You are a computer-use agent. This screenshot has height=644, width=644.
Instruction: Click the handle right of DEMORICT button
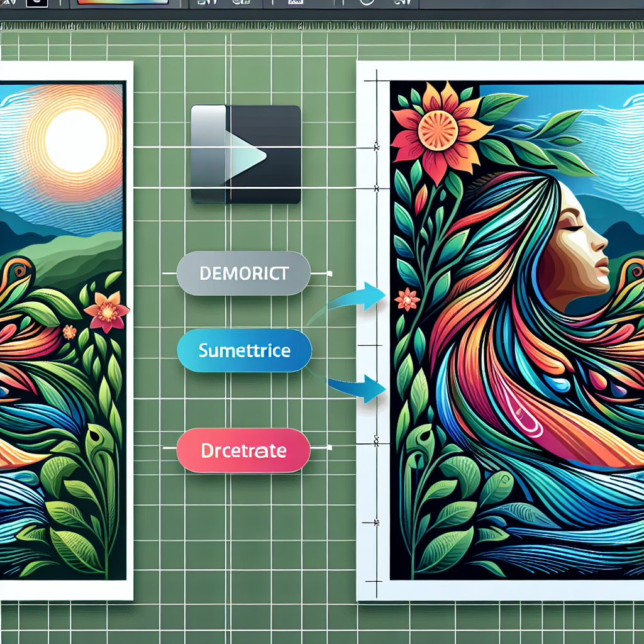point(330,274)
